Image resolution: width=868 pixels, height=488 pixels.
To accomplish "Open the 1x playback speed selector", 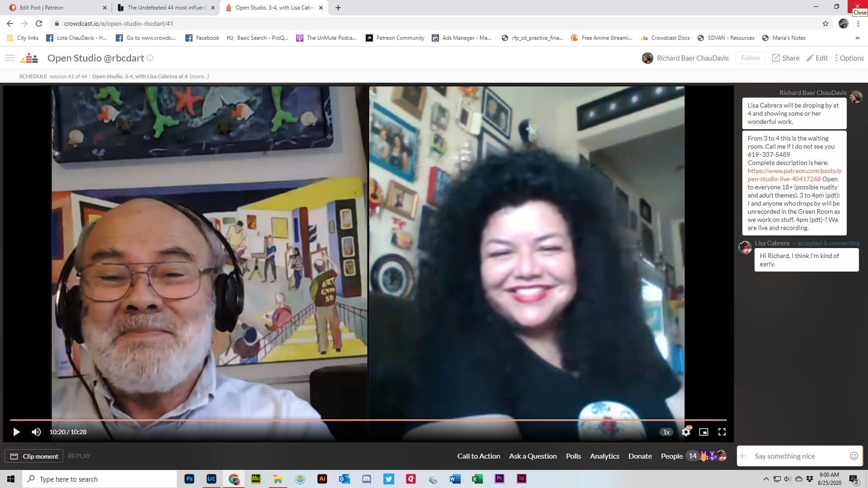I will click(666, 432).
